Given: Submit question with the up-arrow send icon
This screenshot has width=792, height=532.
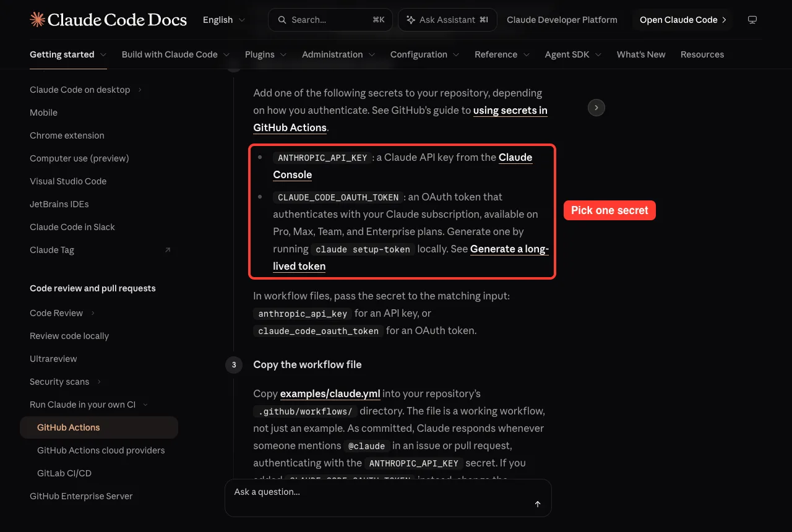Looking at the screenshot, I should click(x=538, y=504).
